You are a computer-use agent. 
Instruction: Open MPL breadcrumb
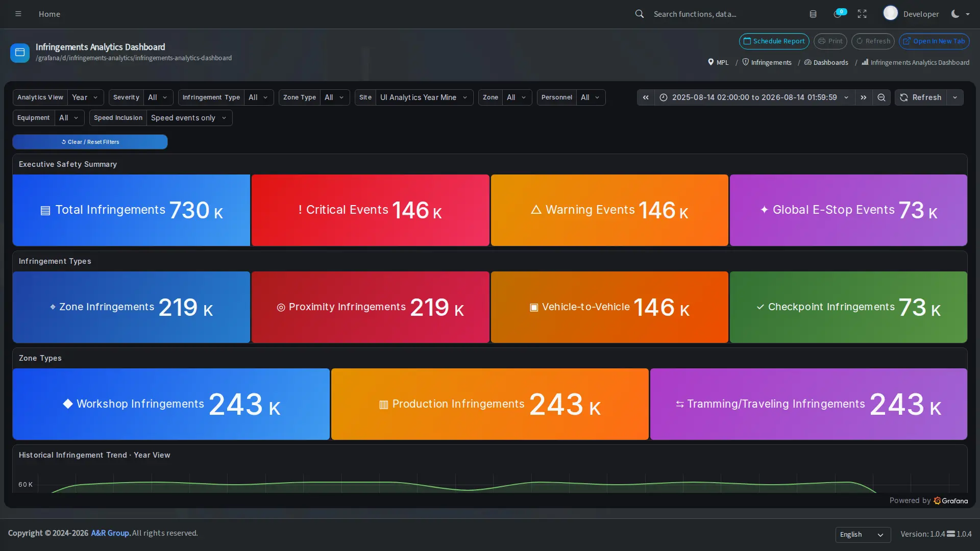718,62
